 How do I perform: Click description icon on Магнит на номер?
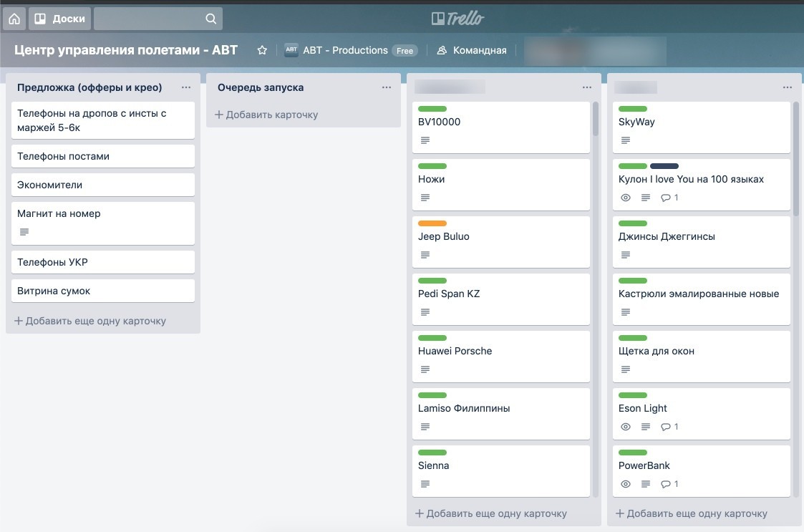tap(24, 232)
